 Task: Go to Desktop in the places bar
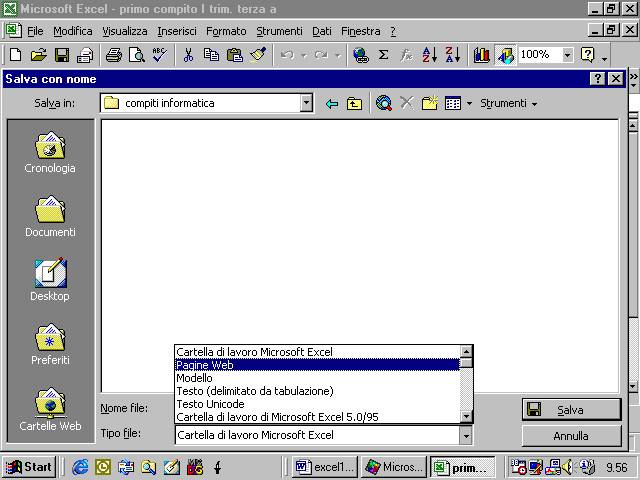tap(50, 280)
